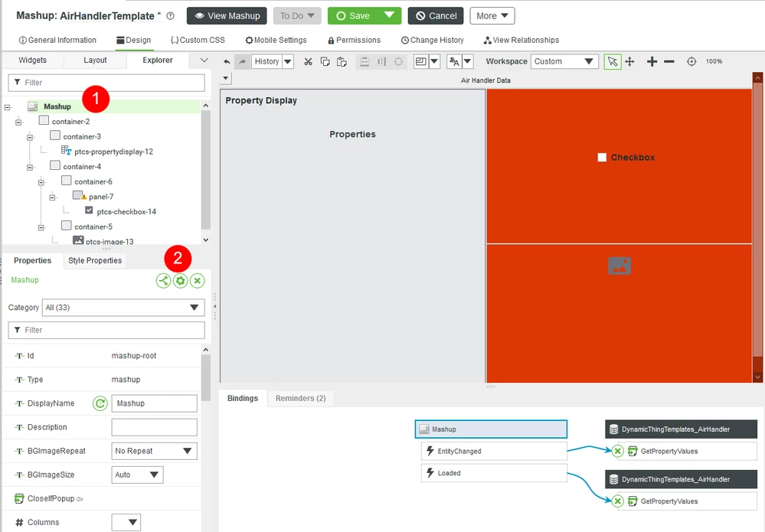Open the configure services gear icon

point(181,281)
